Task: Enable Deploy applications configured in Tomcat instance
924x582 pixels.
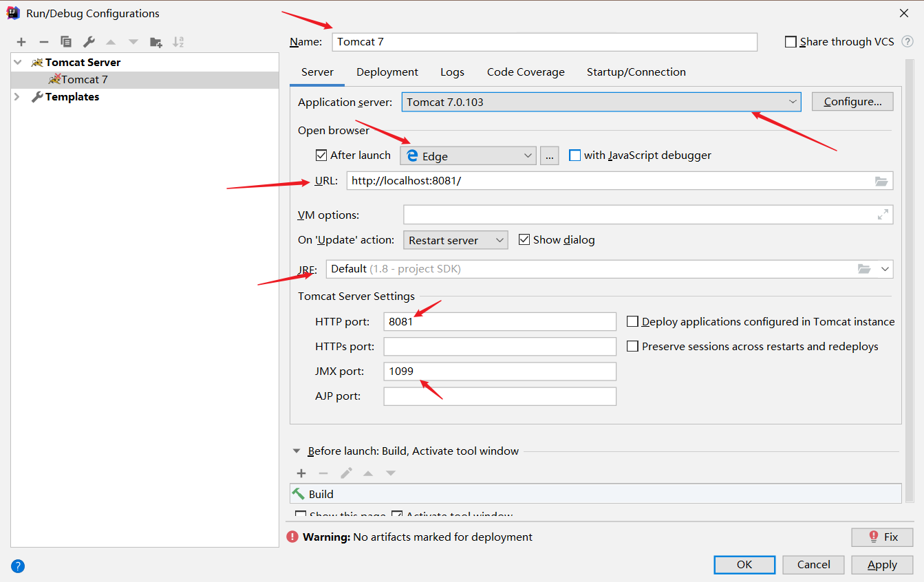Action: click(x=632, y=321)
